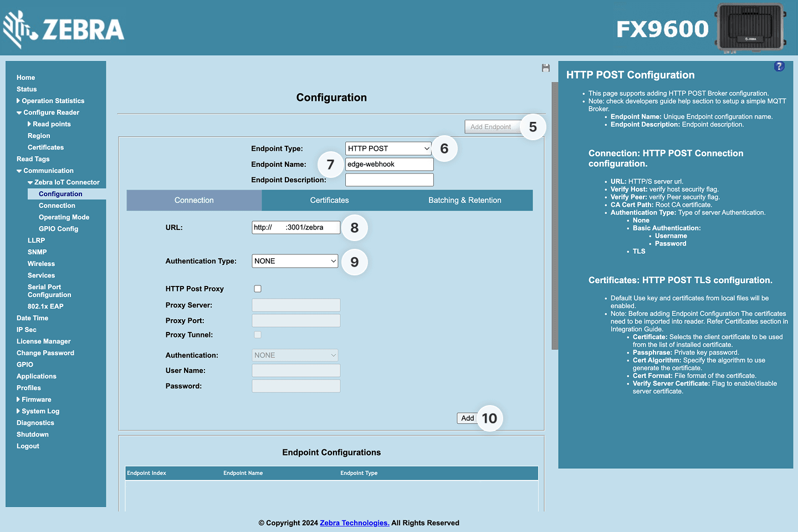Expand the System Log menu
The height and width of the screenshot is (532, 798).
38,411
